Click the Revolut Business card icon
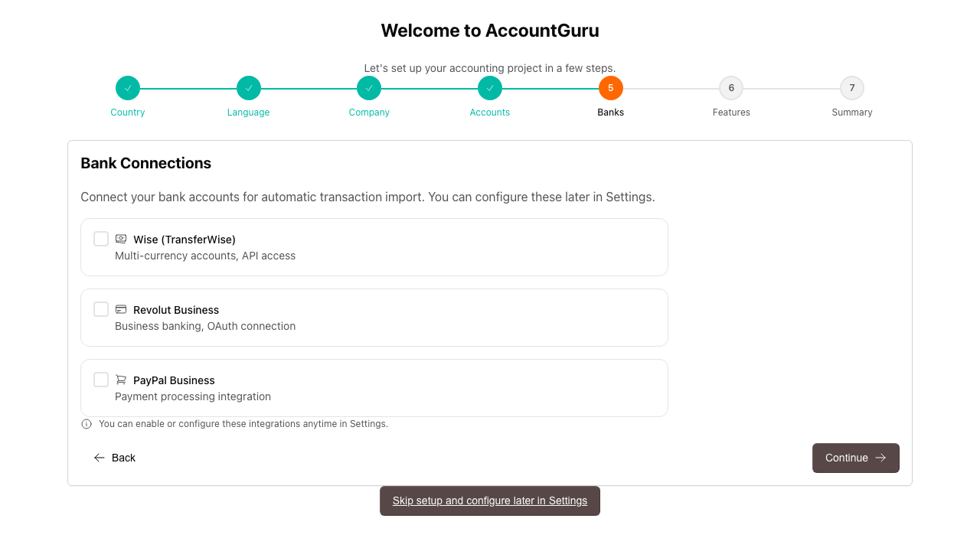Screen dimensions: 980x551 [121, 309]
